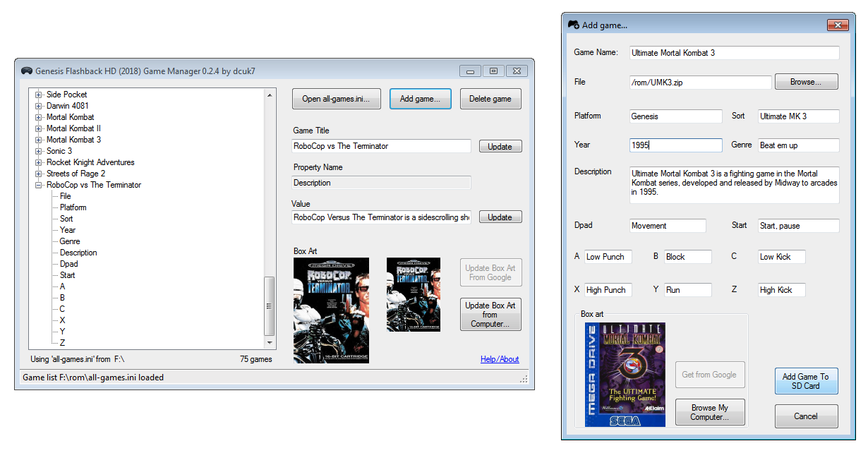This screenshot has height=453, width=868.
Task: Select the Description property in the tree
Action: click(x=78, y=253)
